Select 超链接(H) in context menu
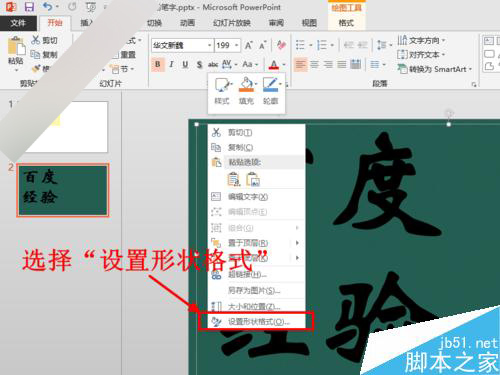Screen dimensions: 500x375 256,274
